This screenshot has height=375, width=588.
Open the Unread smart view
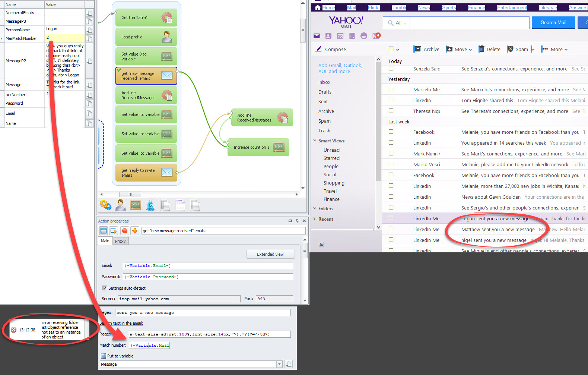331,150
